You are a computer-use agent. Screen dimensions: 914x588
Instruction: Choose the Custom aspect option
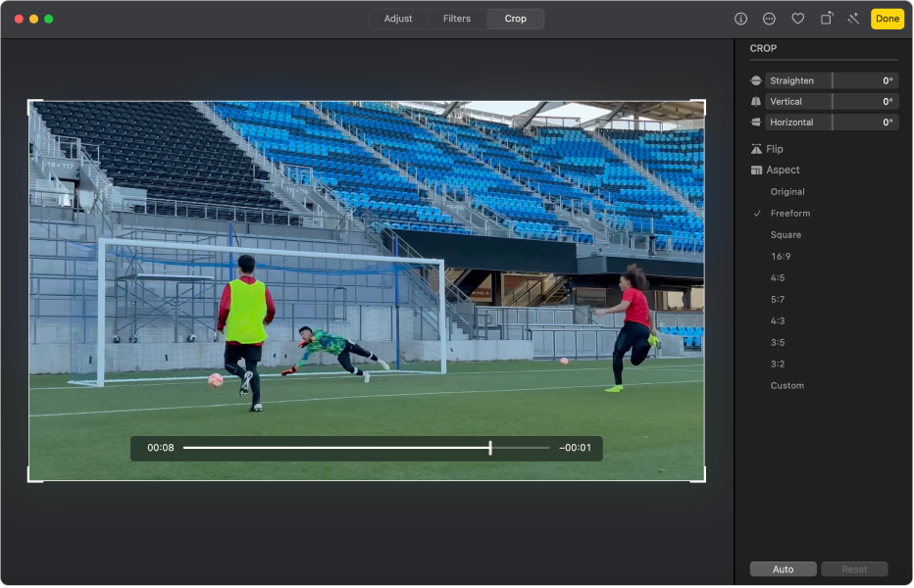tap(787, 386)
